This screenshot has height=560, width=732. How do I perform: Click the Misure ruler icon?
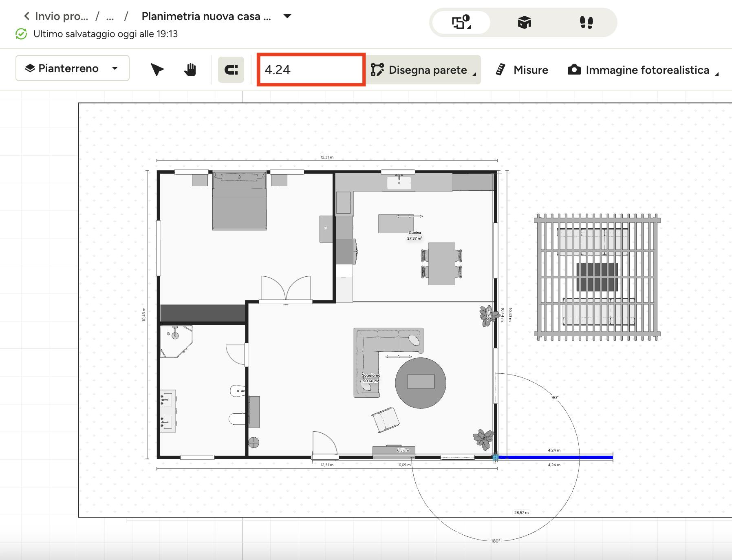click(x=500, y=70)
